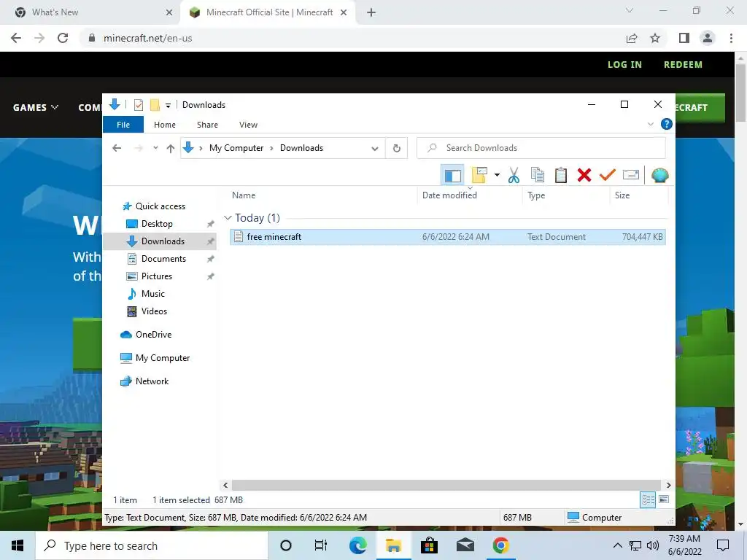Image resolution: width=747 pixels, height=560 pixels.
Task: Click the Copy icon in Explorer toolbar
Action: coord(538,175)
